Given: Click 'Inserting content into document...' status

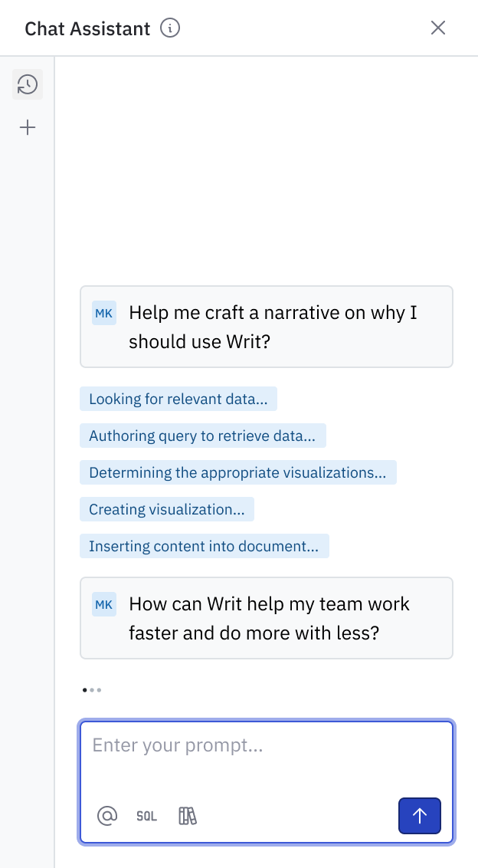Looking at the screenshot, I should (x=204, y=546).
